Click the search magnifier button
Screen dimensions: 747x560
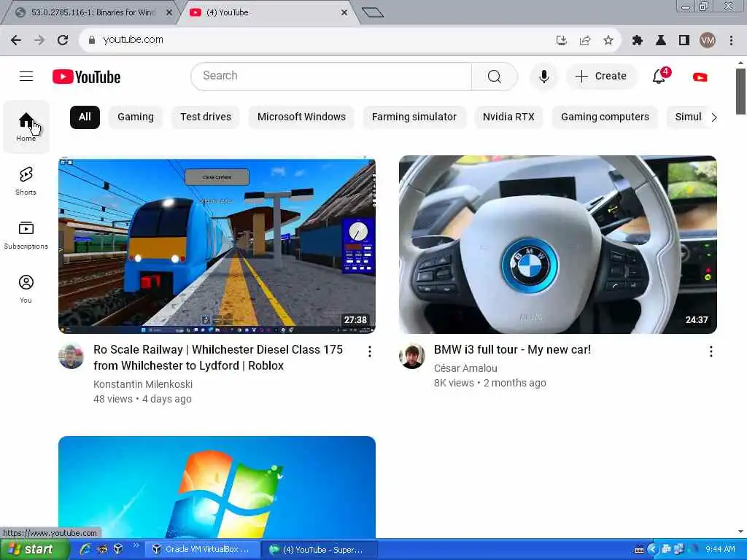(494, 76)
